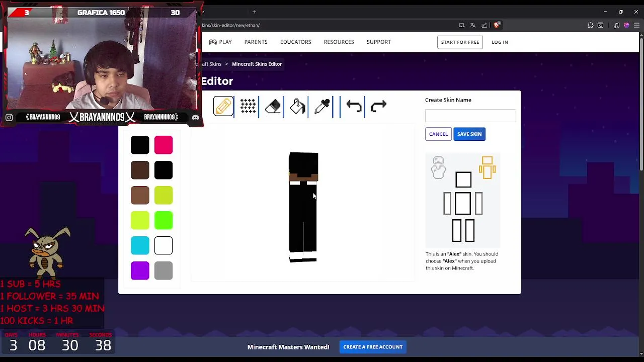The height and width of the screenshot is (362, 644).
Task: Follow the Minecraft Skins Editor breadcrumb link
Action: [x=257, y=64]
